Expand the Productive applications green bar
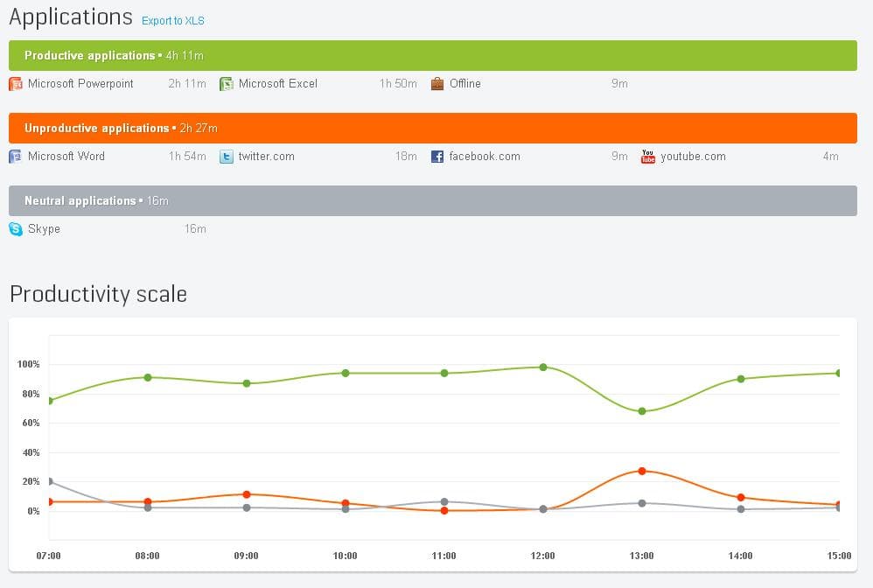 point(432,55)
